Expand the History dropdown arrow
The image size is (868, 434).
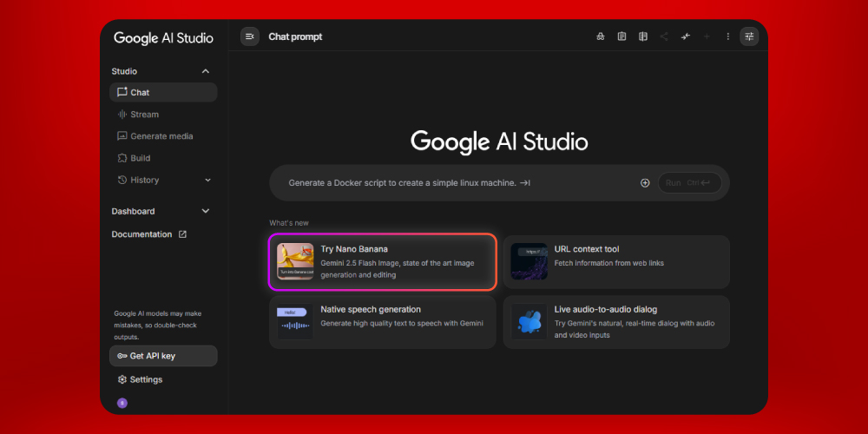tap(207, 181)
